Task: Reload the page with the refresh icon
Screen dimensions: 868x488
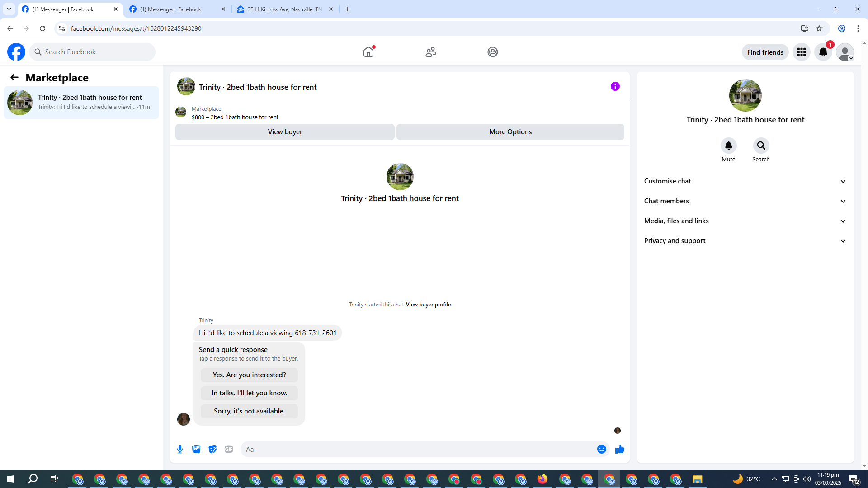Action: (42, 28)
